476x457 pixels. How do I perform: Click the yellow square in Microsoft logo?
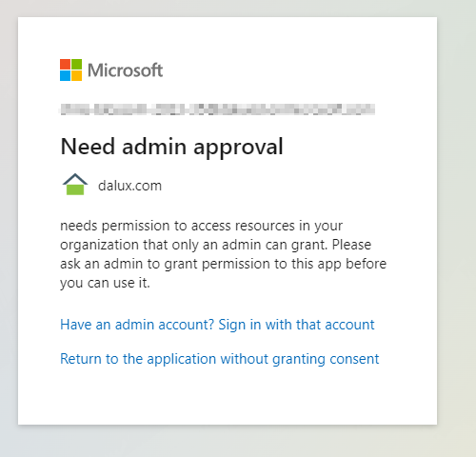pos(76,75)
